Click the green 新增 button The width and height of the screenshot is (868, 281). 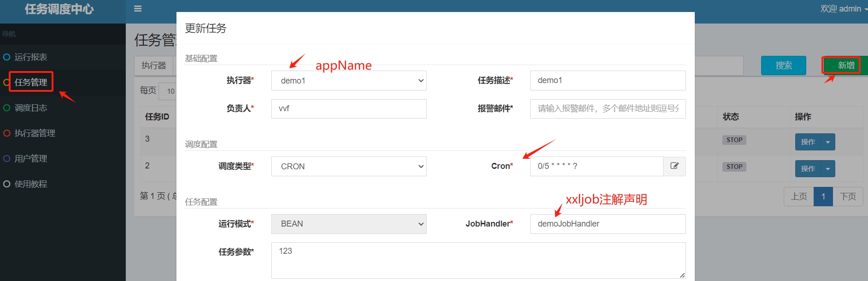[x=846, y=66]
